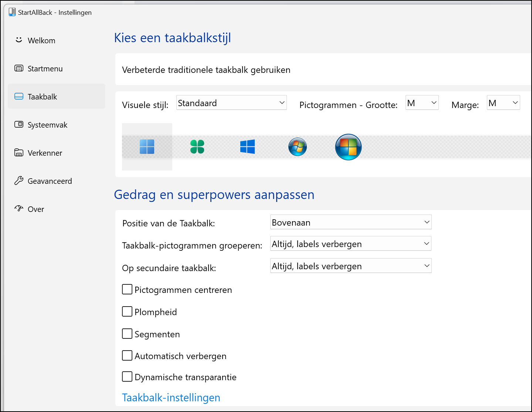Switch to the Verkenner section
The width and height of the screenshot is (532, 412).
tap(57, 153)
